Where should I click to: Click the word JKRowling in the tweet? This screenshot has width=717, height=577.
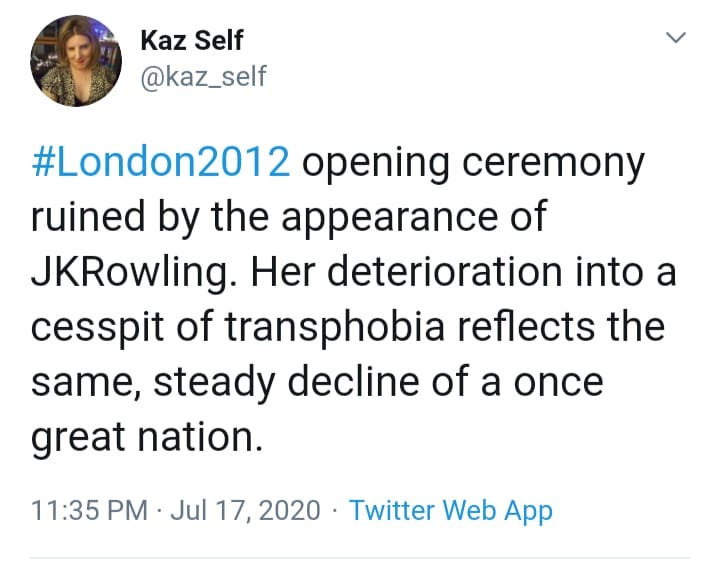point(134,272)
